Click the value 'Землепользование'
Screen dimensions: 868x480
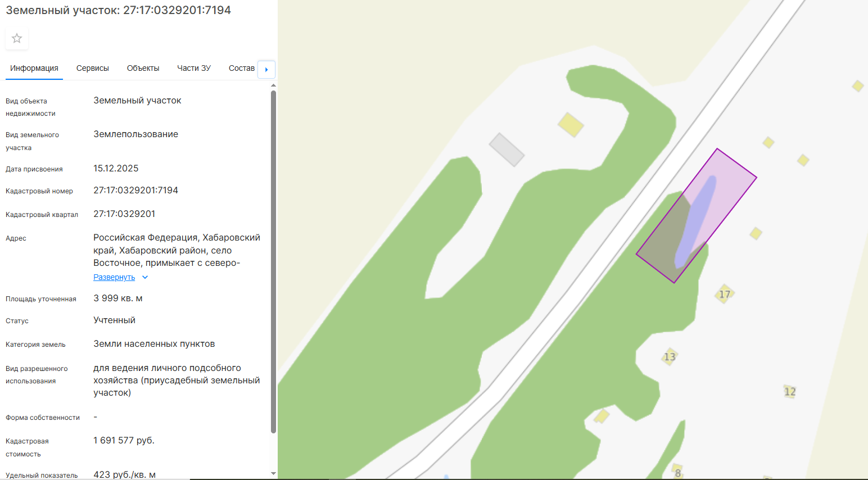pos(135,134)
